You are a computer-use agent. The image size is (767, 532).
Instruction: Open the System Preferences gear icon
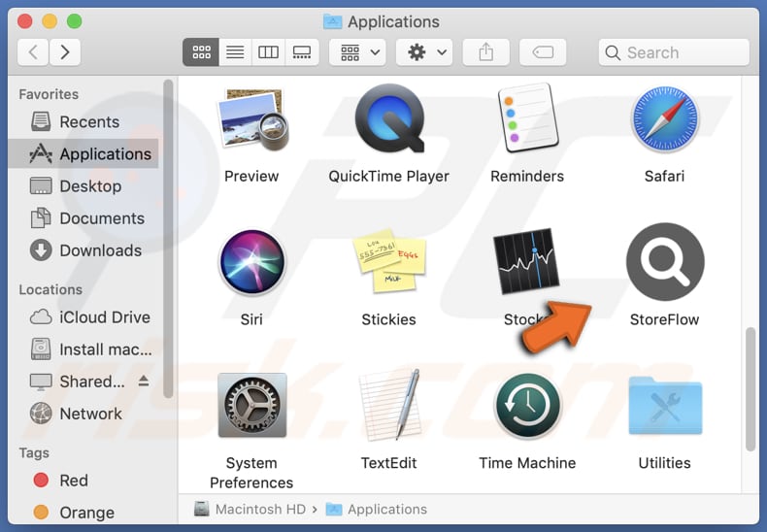251,406
